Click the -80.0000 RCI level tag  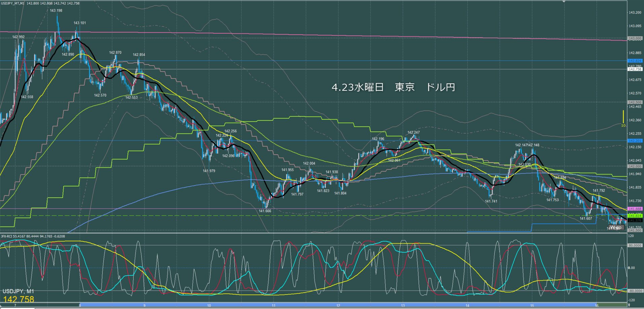pos(635,291)
